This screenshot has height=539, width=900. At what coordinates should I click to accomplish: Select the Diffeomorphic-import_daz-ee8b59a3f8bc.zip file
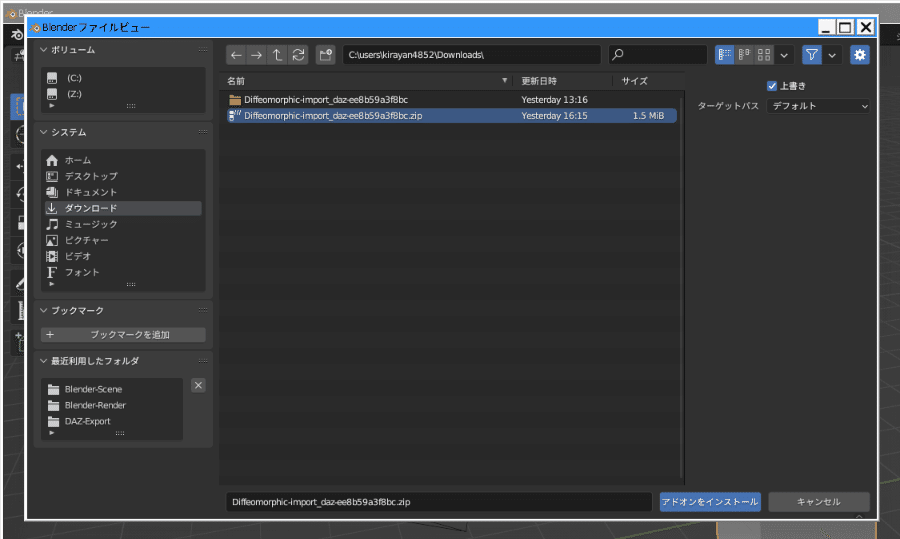click(x=452, y=115)
